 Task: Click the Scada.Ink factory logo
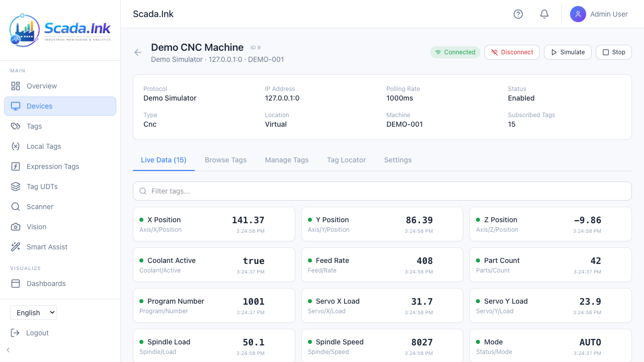pos(60,30)
